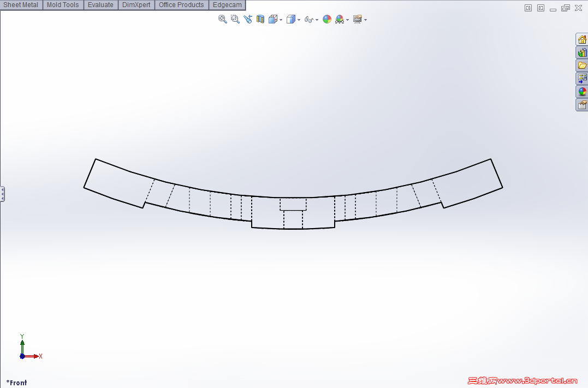Click the Edit Appearance color ball
The image size is (588, 388).
coord(327,19)
